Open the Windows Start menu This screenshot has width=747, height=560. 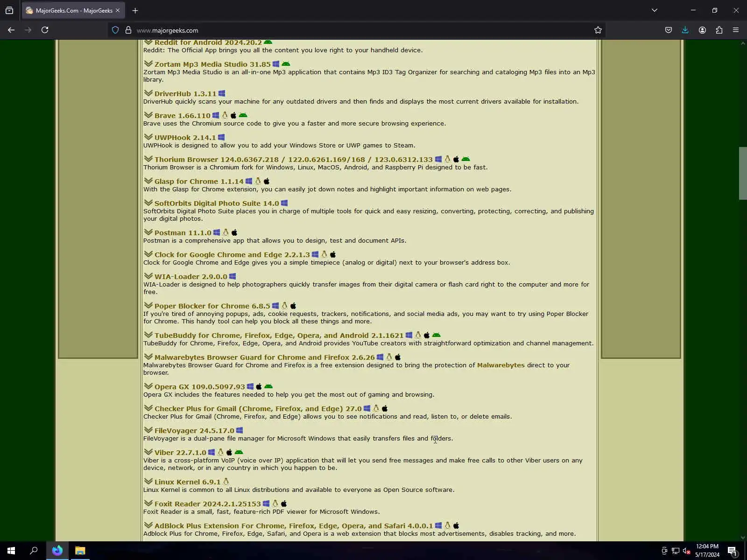[x=11, y=551]
